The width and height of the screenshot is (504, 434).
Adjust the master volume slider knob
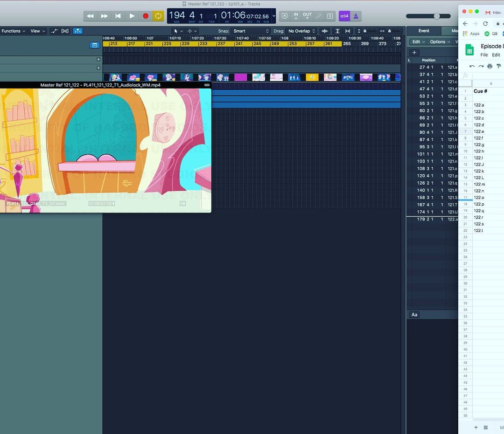[x=437, y=16]
